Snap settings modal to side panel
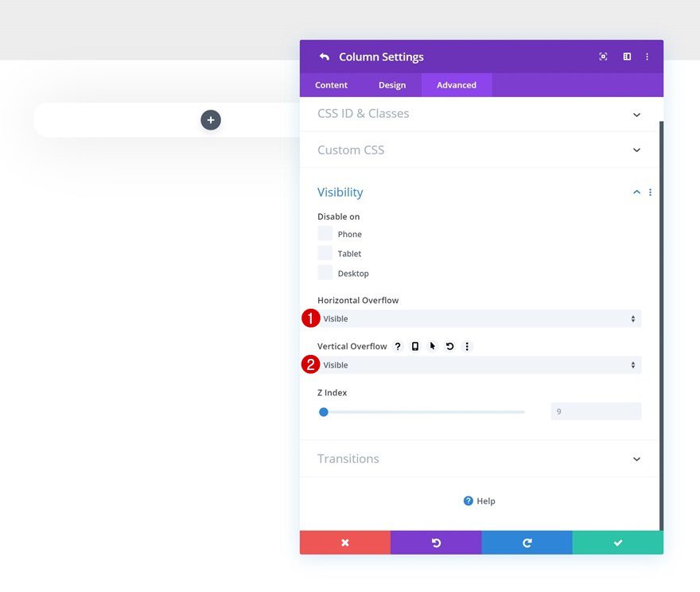 click(626, 56)
